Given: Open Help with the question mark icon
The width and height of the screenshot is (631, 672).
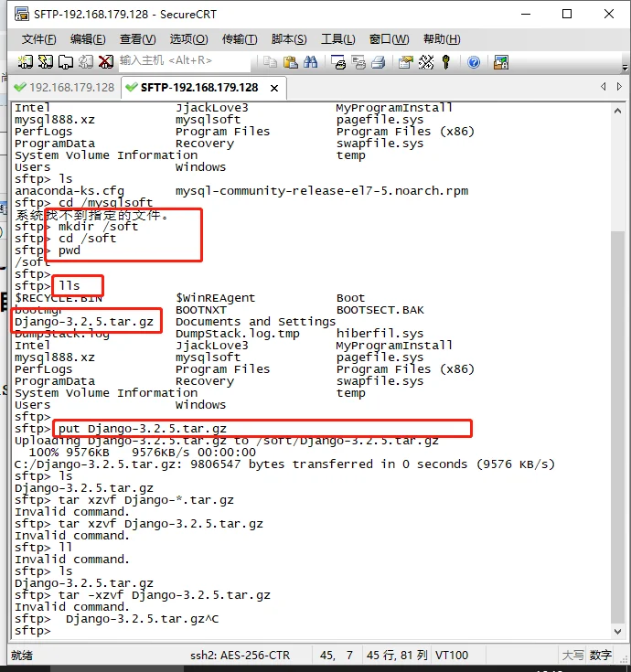Looking at the screenshot, I should coord(474,62).
